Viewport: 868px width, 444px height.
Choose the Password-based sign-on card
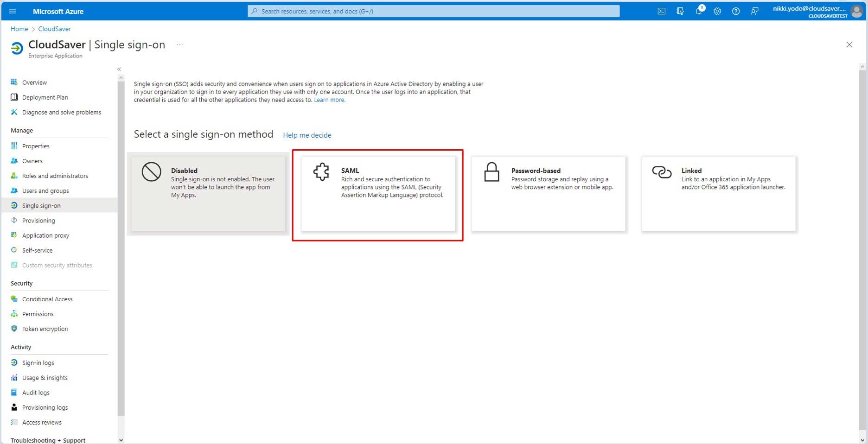tap(548, 194)
